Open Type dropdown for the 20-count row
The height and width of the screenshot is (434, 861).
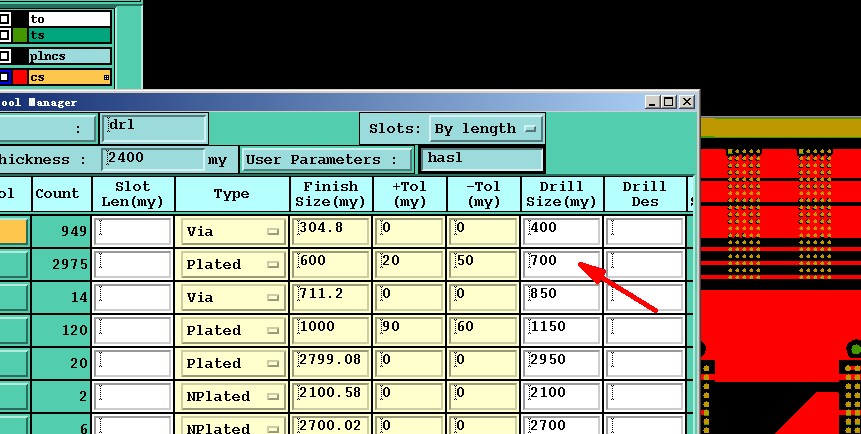(x=233, y=363)
